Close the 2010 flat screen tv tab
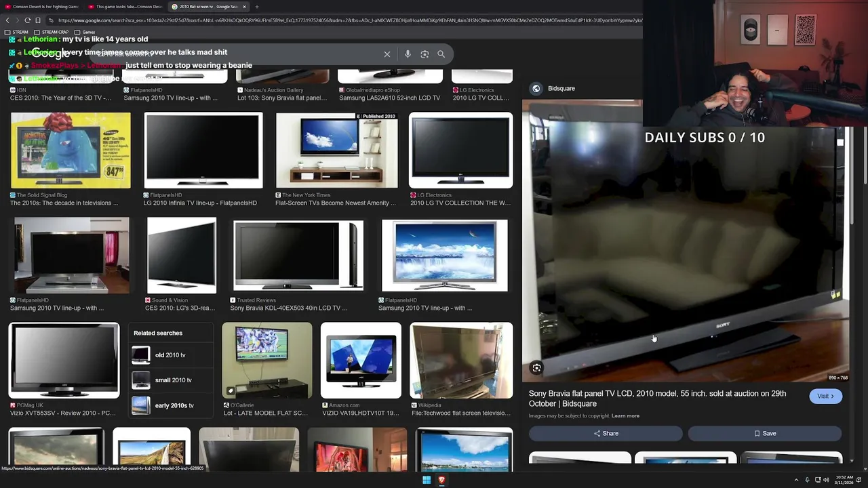 click(244, 7)
